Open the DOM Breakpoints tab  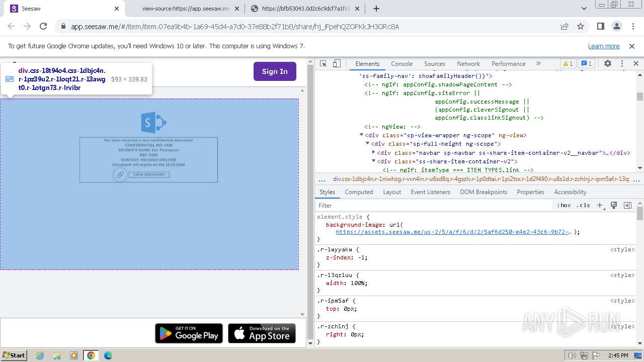(485, 192)
